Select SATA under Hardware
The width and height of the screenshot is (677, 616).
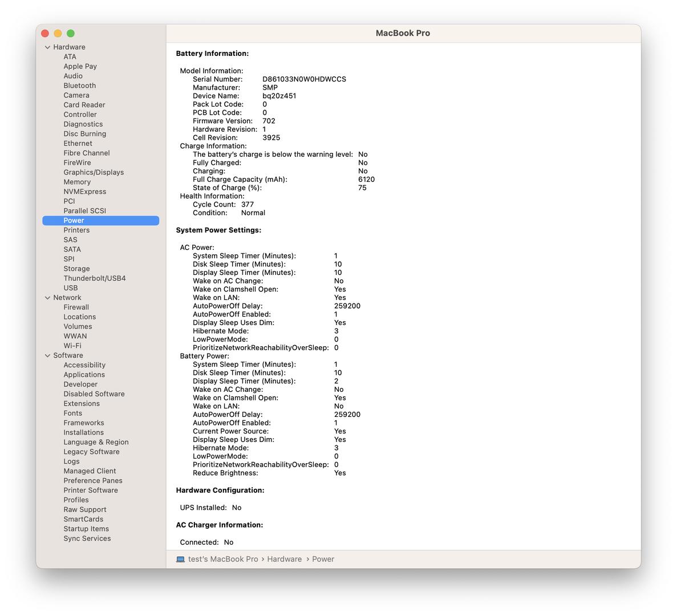pyautogui.click(x=72, y=249)
